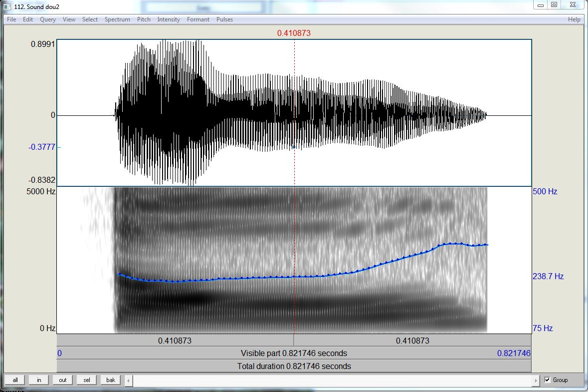Screen dimensions: 588x392
Task: Open the Help menu
Action: [574, 19]
